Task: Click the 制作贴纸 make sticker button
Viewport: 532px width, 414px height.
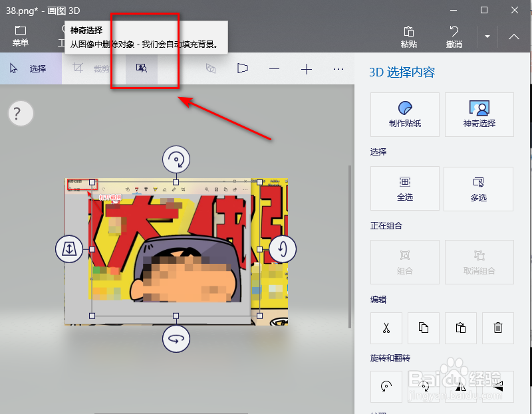Action: 405,114
